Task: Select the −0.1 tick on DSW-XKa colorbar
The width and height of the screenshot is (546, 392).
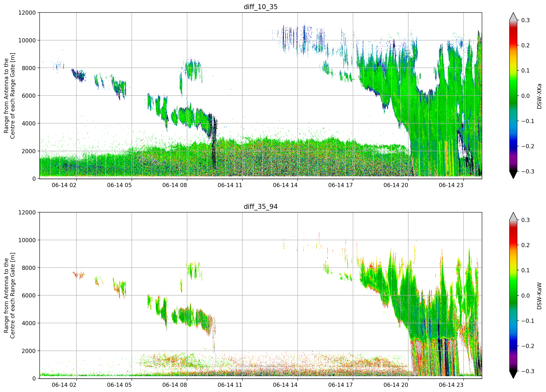Action: click(x=528, y=121)
